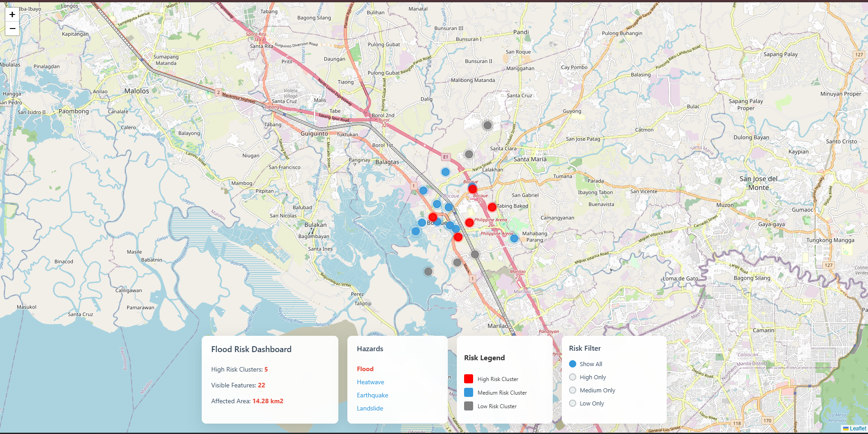Choose the Medium Only risk filter
Screen dimensions: 868x434
point(573,390)
